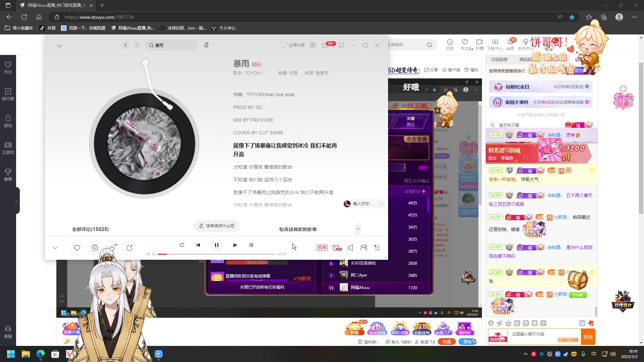Image resolution: width=644 pixels, height=362 pixels.
Task: Download the song via VIP download icon
Action: pyautogui.click(x=112, y=248)
